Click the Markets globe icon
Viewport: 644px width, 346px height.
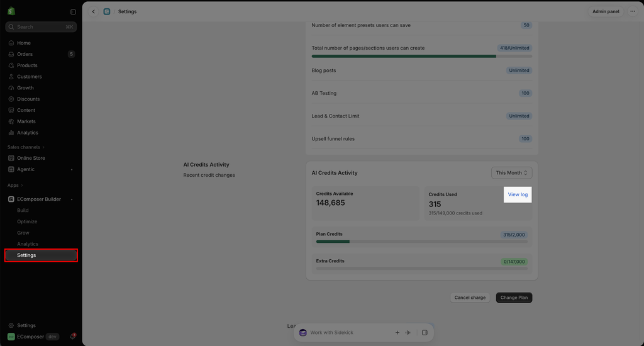tap(11, 121)
